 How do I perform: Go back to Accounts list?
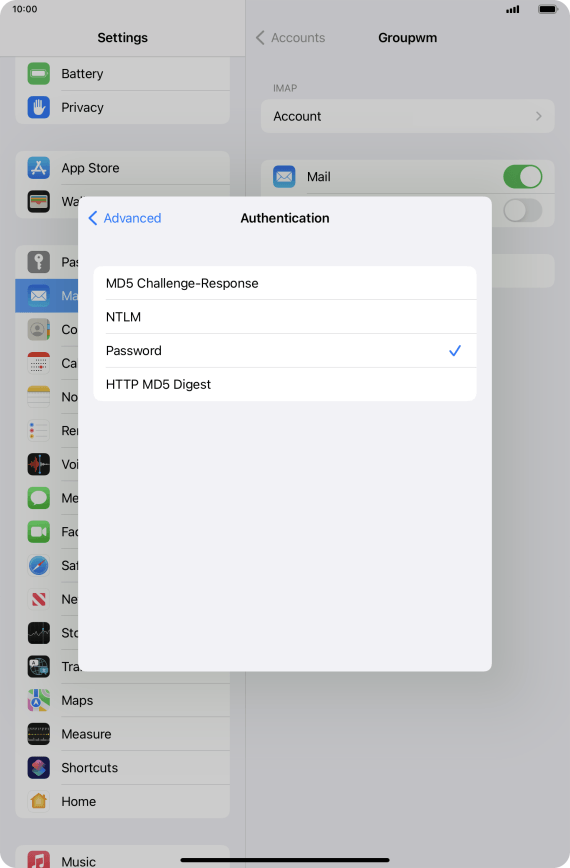click(291, 38)
